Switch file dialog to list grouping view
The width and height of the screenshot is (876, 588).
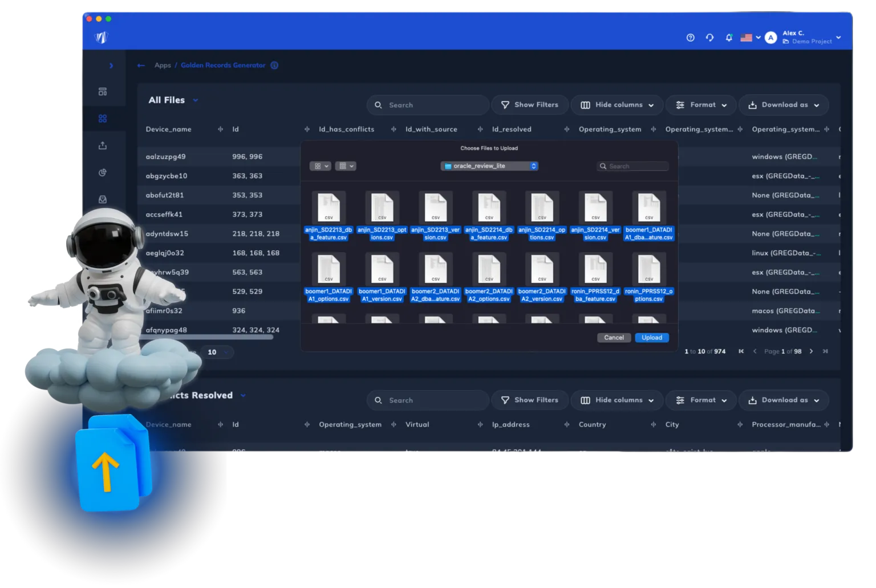tap(345, 166)
